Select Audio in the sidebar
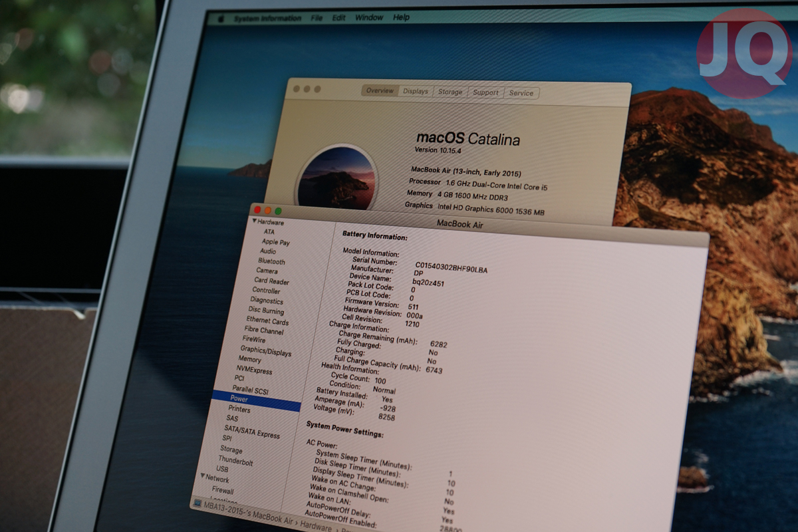 (268, 251)
